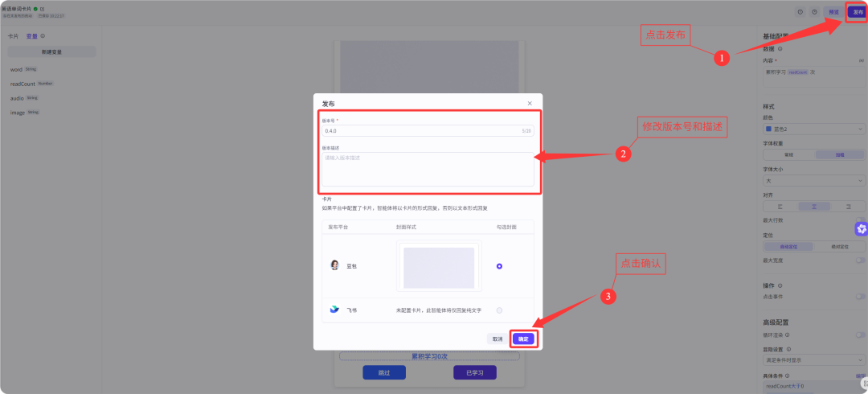
Task: Click the info icon next to 显隐设置
Action: pos(788,350)
